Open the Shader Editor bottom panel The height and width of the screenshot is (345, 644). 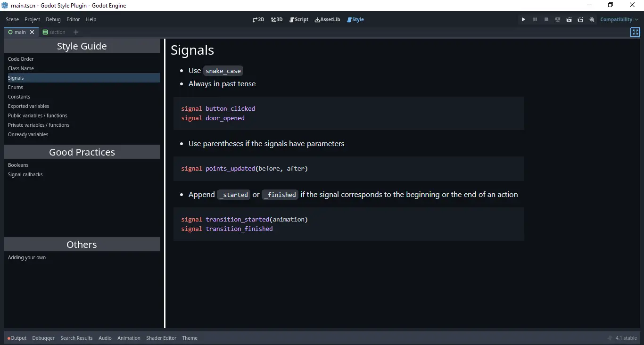(x=161, y=338)
